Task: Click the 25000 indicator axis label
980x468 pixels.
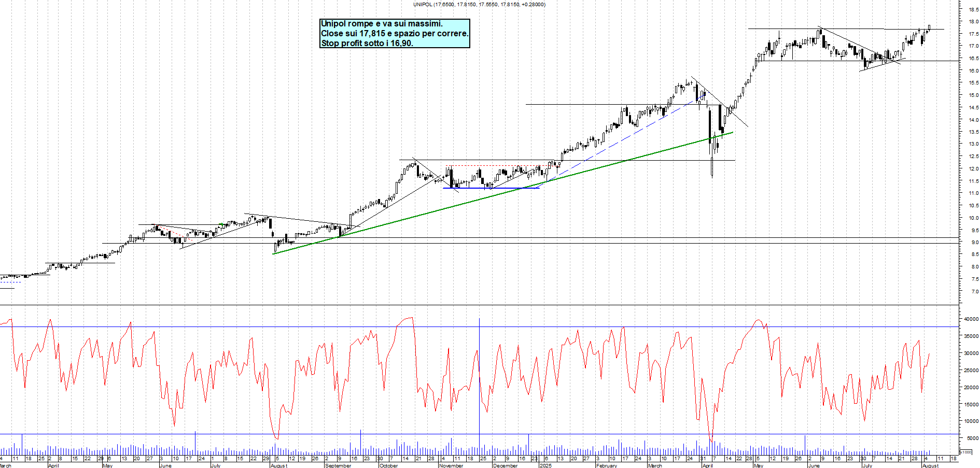Action: point(971,371)
